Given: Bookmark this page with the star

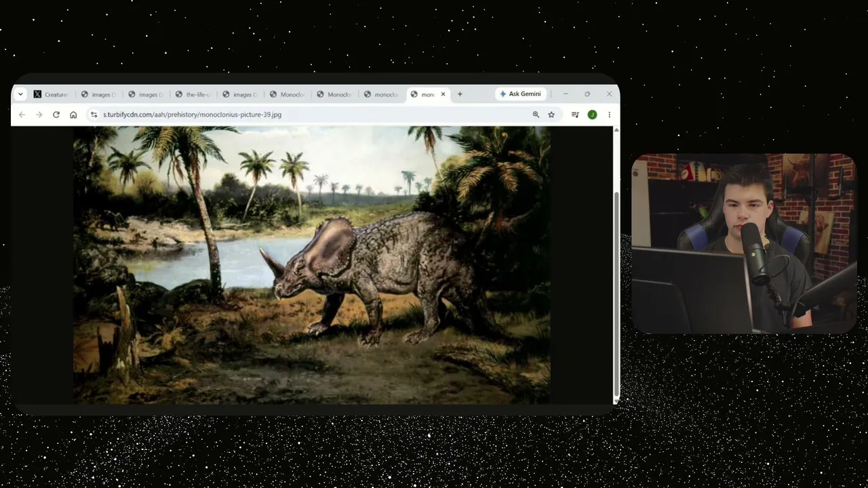Looking at the screenshot, I should (551, 115).
